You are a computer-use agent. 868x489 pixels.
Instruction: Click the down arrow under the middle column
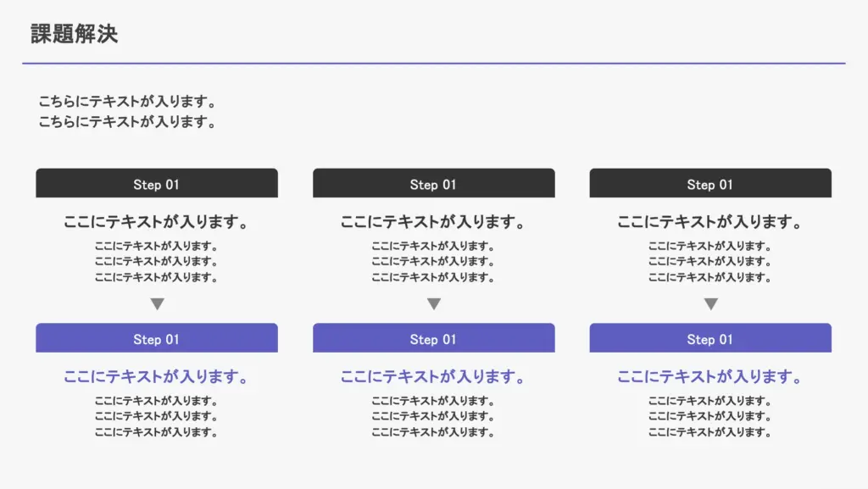pos(434,303)
